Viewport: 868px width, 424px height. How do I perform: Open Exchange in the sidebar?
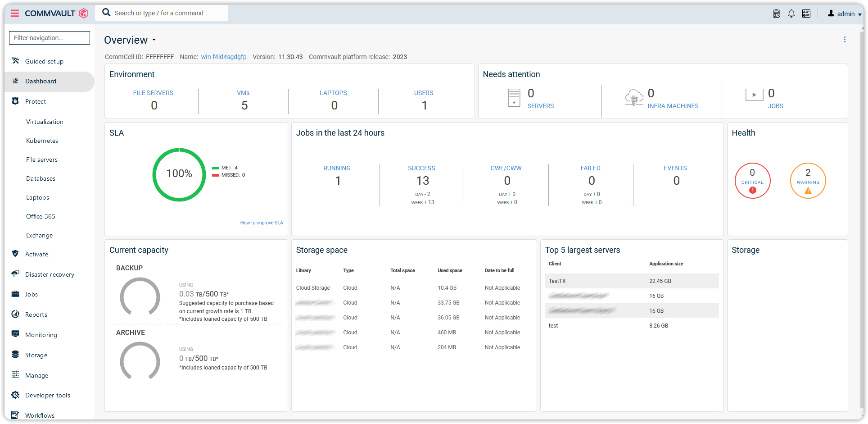point(39,235)
